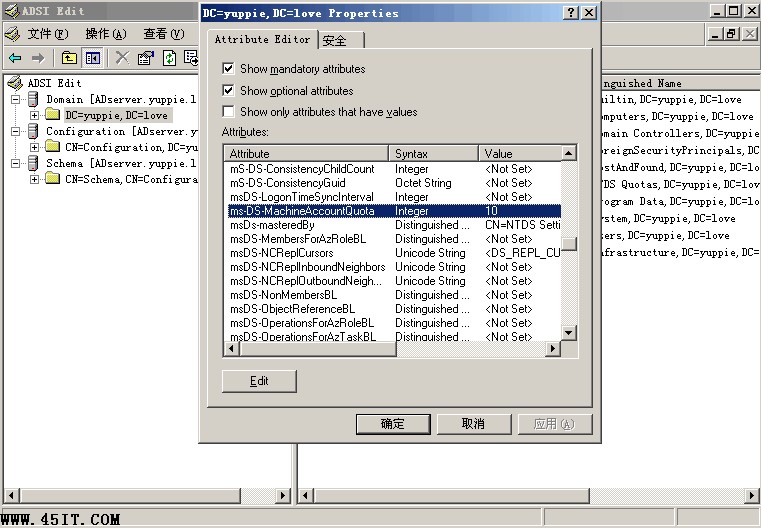Image resolution: width=761 pixels, height=528 pixels.
Task: Click the Delete X toolbar icon
Action: [122, 58]
